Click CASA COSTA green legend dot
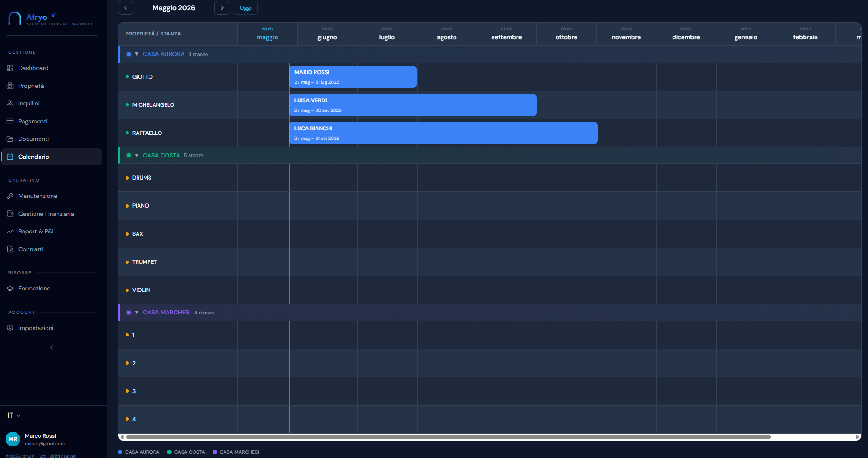Viewport: 868px width, 458px height. (x=169, y=452)
